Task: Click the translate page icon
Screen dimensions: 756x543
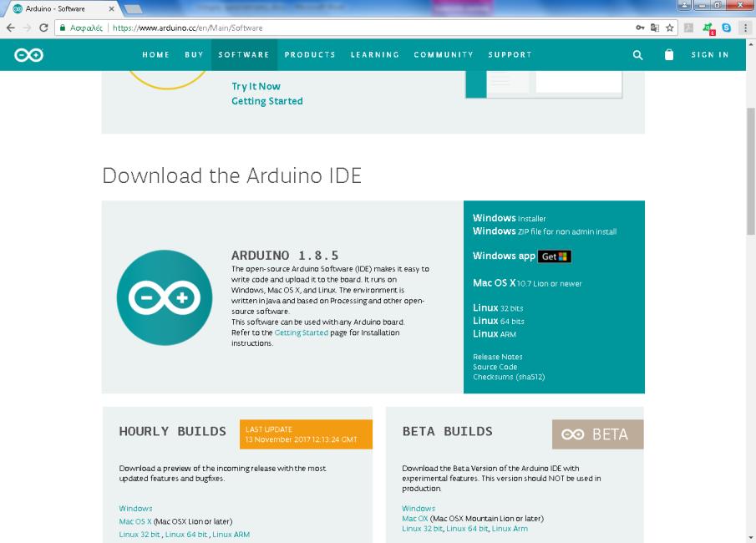Action: (x=655, y=28)
